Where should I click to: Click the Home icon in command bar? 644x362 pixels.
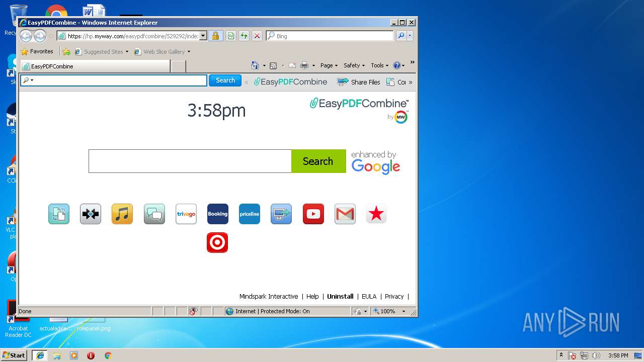[255, 65]
